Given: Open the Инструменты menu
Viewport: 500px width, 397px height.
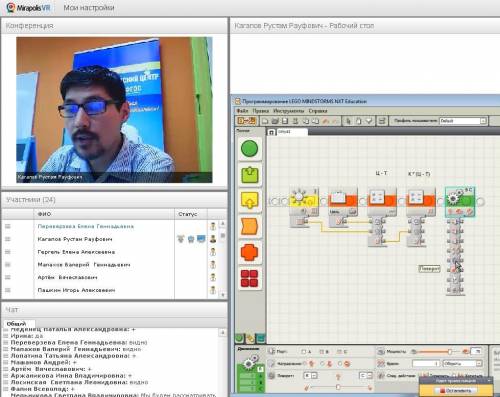Looking at the screenshot, I should coord(289,111).
